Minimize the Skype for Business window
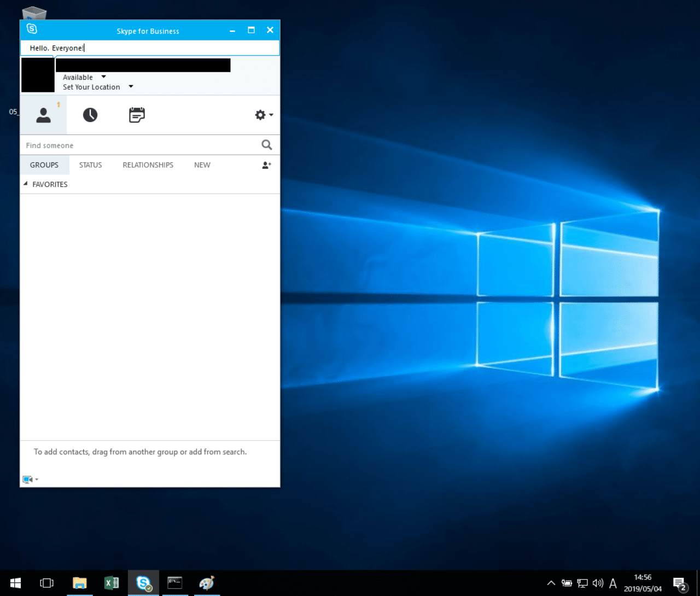Screen dimensions: 700x596 (232, 31)
